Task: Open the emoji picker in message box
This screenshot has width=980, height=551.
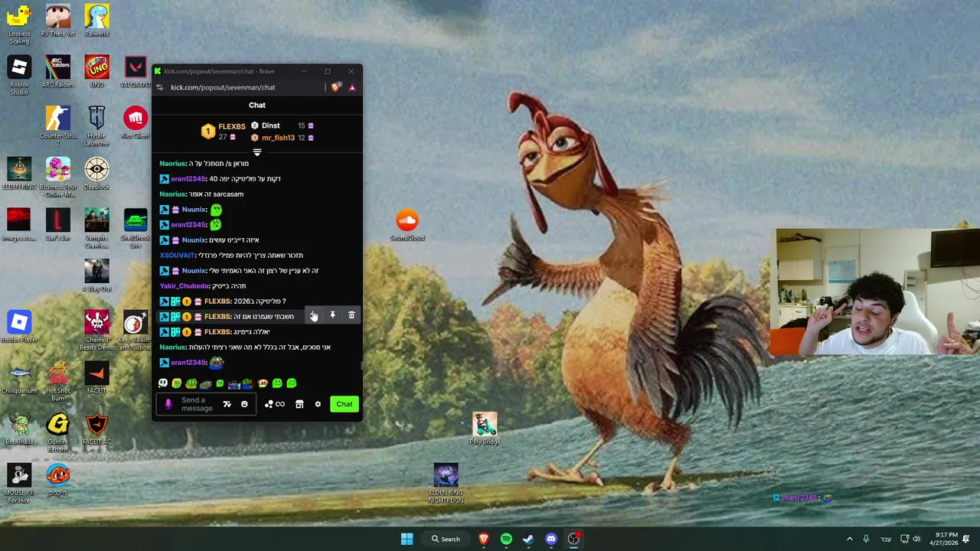Action: click(244, 404)
